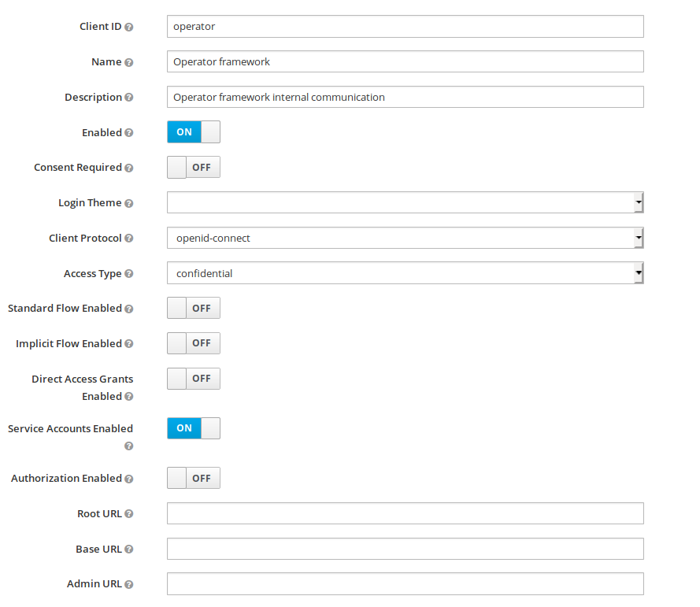
Task: Disable the Service Accounts Enabled toggle
Action: point(194,428)
